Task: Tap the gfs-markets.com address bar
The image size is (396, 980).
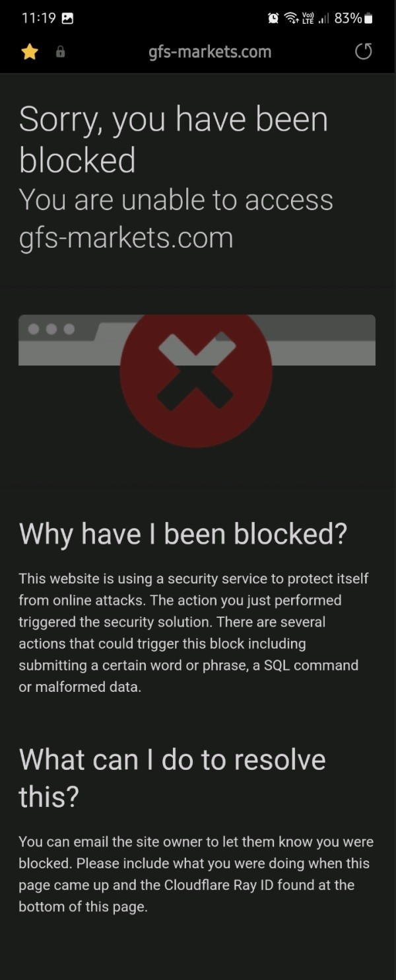Action: [x=210, y=52]
